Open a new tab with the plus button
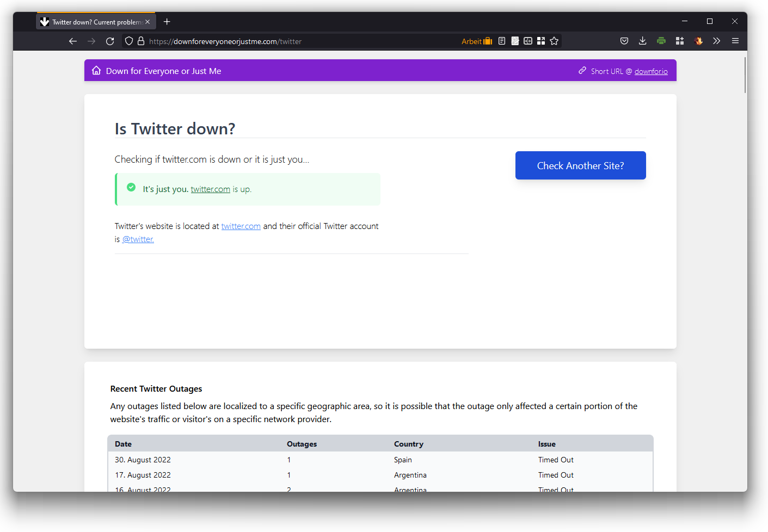 tap(167, 22)
